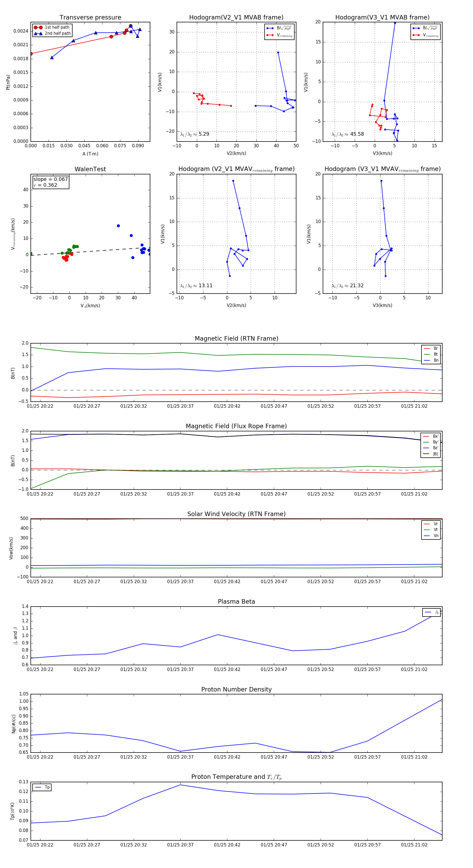Select the "2nd half path" legend entry

coord(53,33)
